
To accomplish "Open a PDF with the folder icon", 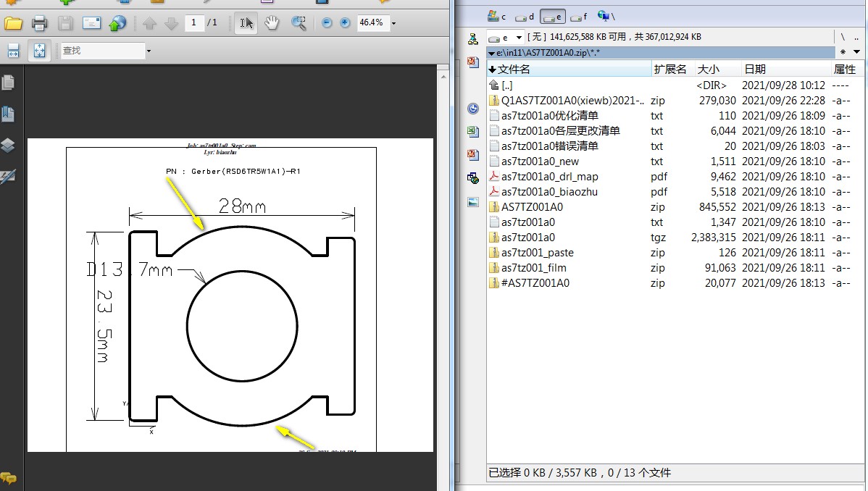I will pos(13,23).
